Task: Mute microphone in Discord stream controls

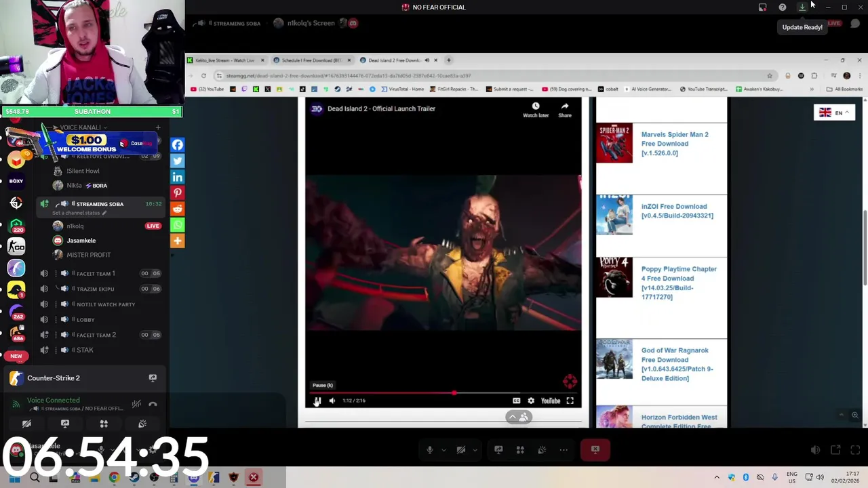Action: pos(429,450)
